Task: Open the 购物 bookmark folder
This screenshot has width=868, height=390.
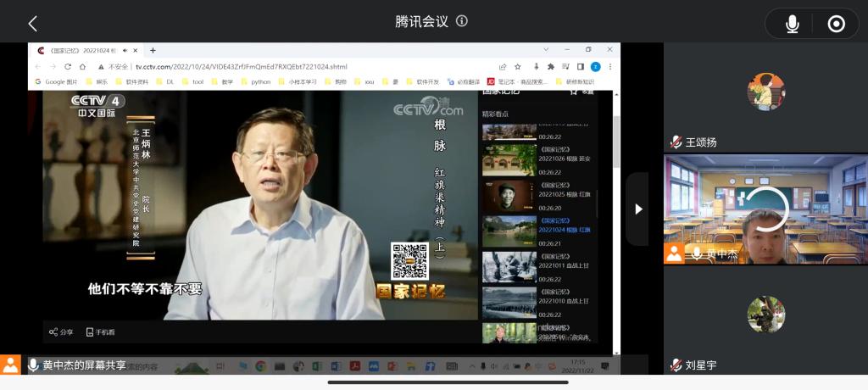Action: point(336,81)
